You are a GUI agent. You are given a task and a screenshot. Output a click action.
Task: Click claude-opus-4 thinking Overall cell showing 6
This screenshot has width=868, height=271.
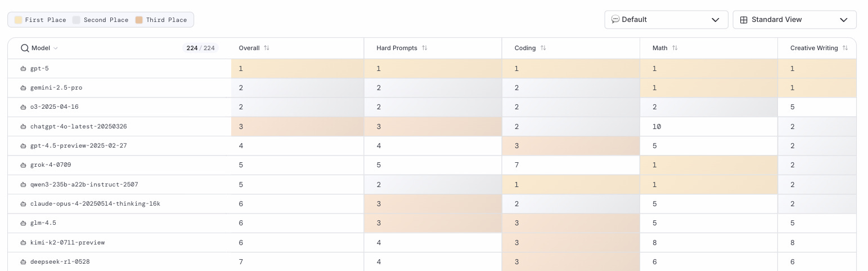coord(298,204)
